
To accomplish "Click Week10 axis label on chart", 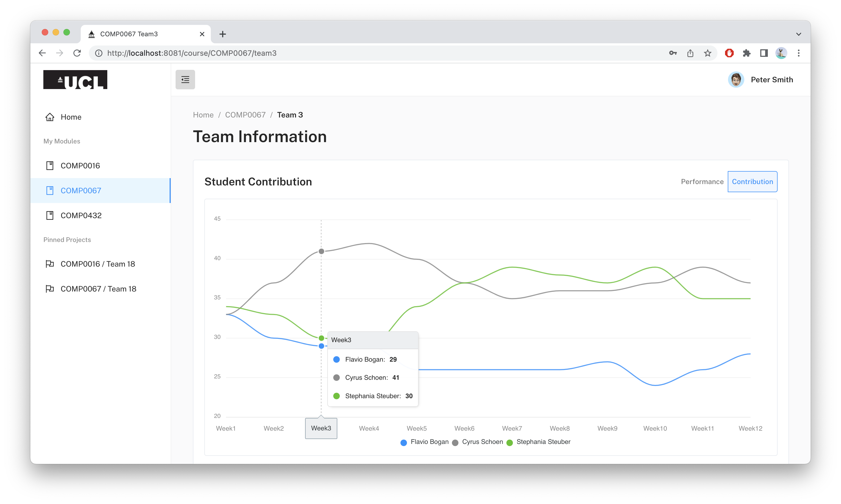I will (x=655, y=428).
